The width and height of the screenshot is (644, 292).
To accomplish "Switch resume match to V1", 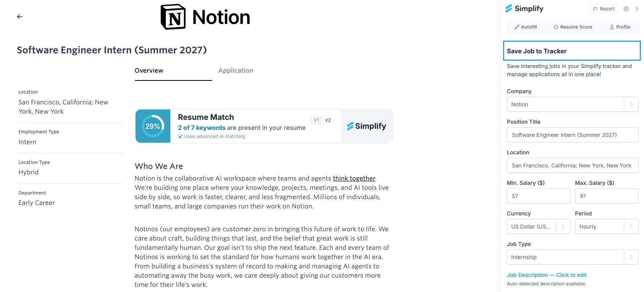I will click(316, 120).
